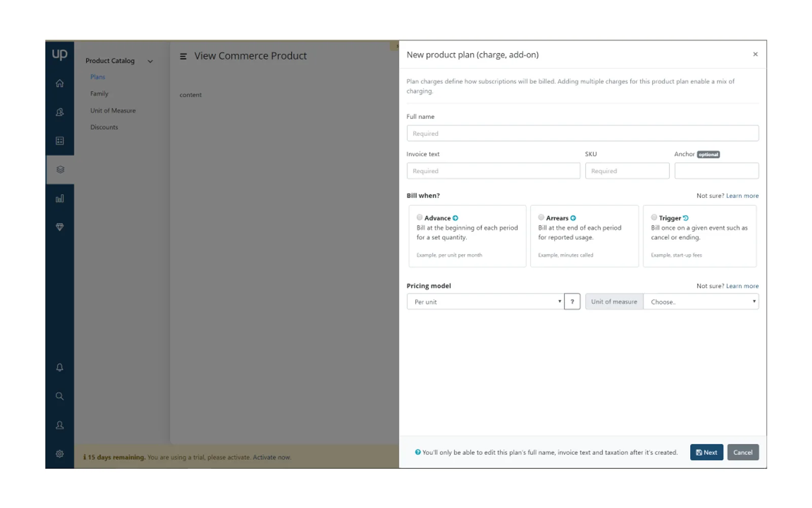Viewport: 812px width, 508px height.
Task: Open the Home icon in sidebar
Action: (x=60, y=83)
